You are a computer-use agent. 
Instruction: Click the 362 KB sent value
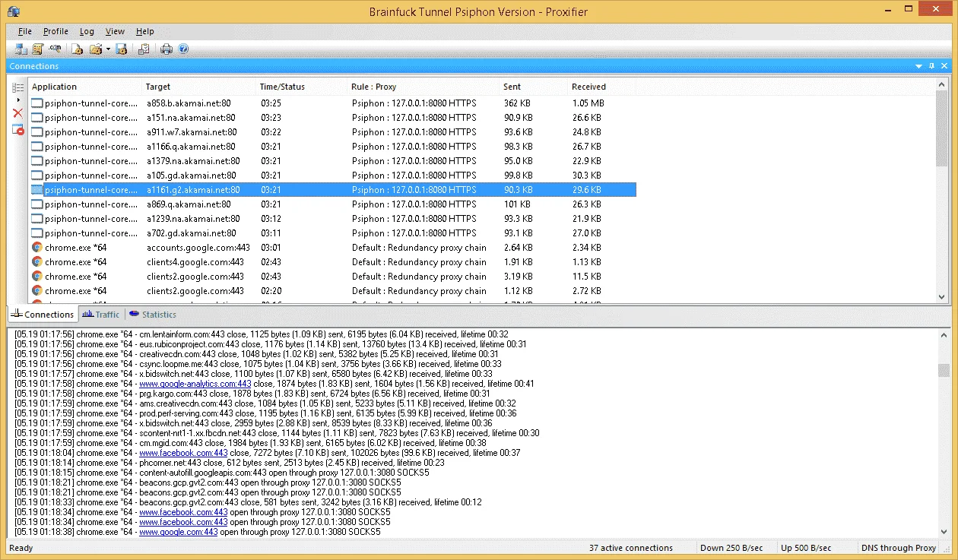pyautogui.click(x=517, y=103)
